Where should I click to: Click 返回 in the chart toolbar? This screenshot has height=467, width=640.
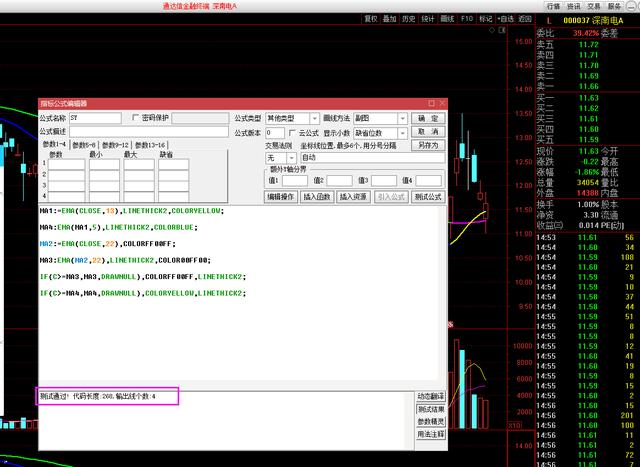[525, 19]
